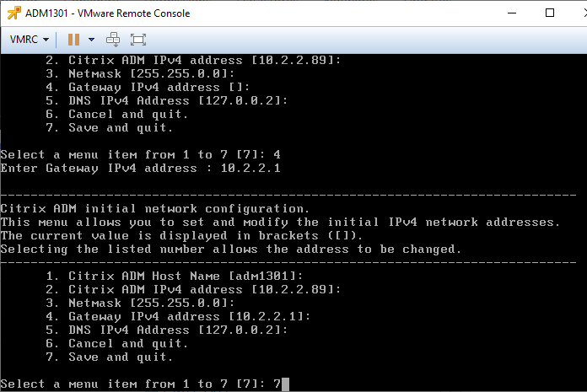Viewport: 587px width, 392px height.
Task: Click 'Selecting the listed number' text line
Action: pyautogui.click(x=230, y=250)
